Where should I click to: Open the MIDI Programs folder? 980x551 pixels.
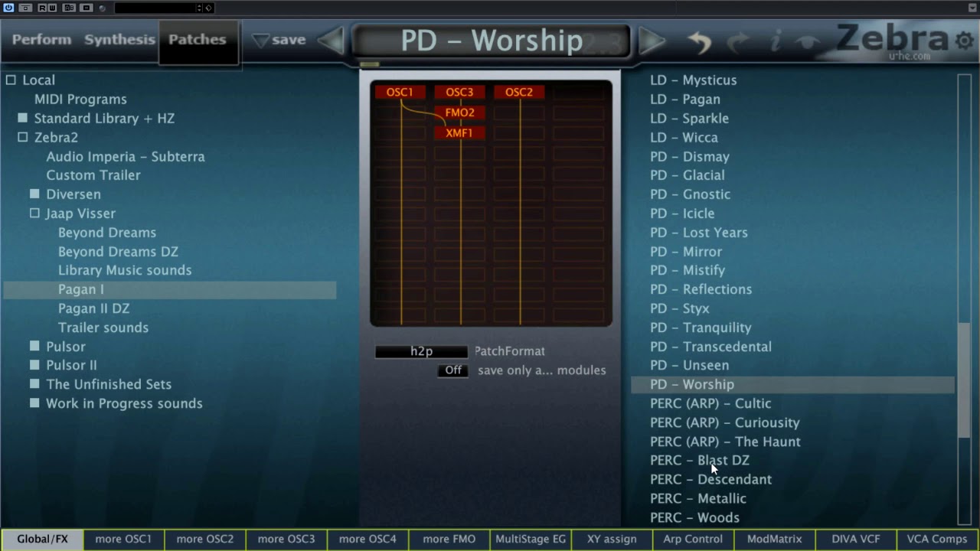(80, 99)
